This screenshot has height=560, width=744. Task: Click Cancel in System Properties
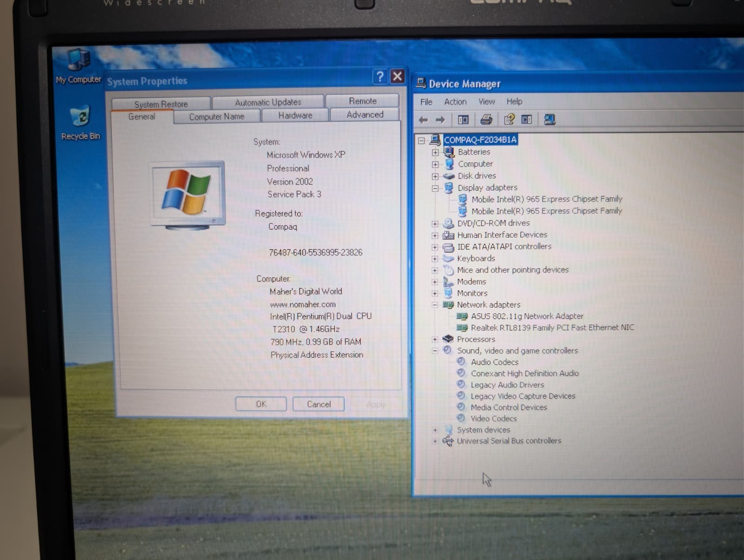click(x=319, y=404)
